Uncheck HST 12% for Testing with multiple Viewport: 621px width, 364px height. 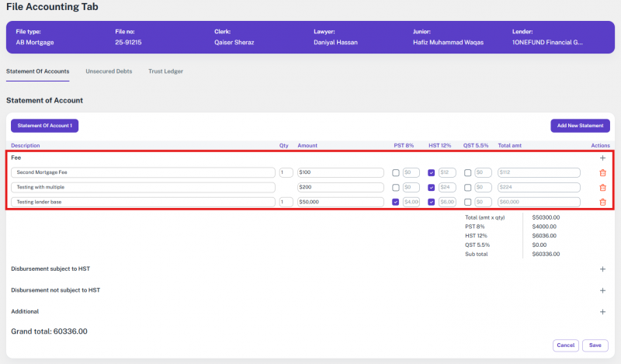coord(432,188)
